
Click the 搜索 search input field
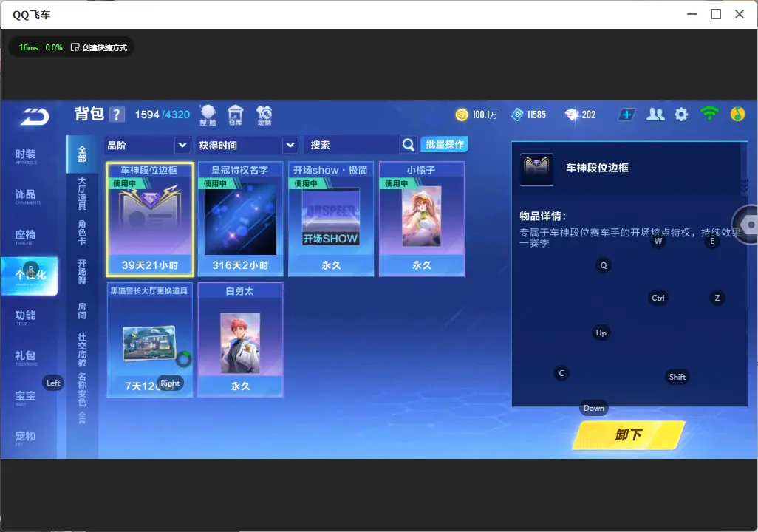click(352, 145)
